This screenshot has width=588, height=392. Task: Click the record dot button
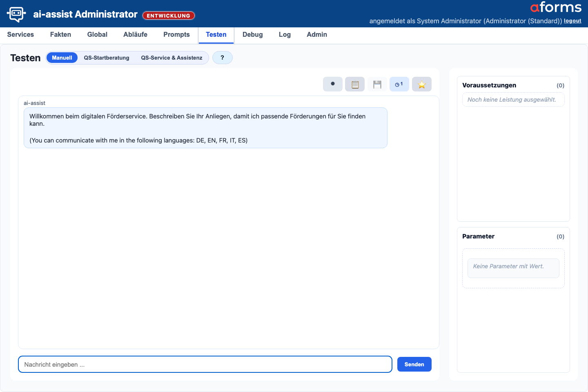pyautogui.click(x=333, y=84)
